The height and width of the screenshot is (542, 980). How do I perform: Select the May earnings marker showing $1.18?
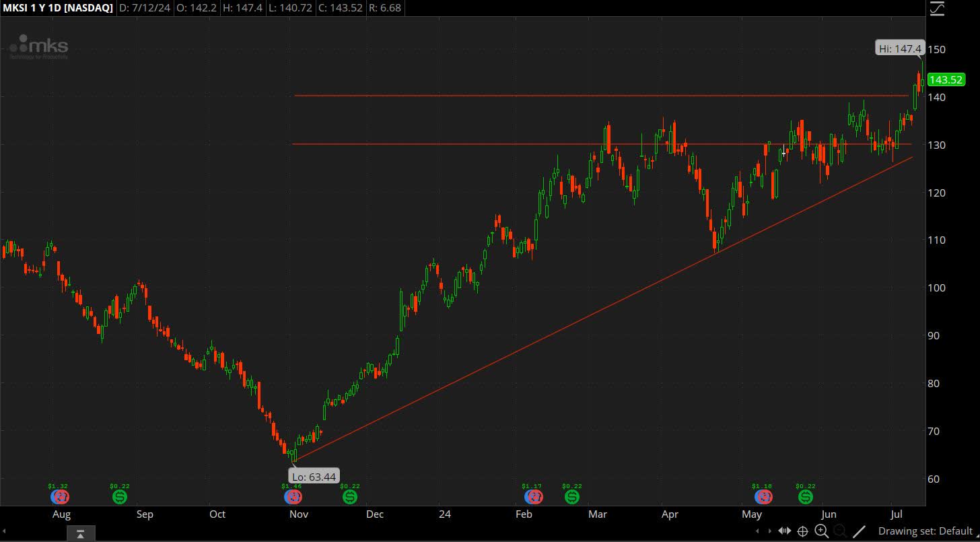[763, 497]
